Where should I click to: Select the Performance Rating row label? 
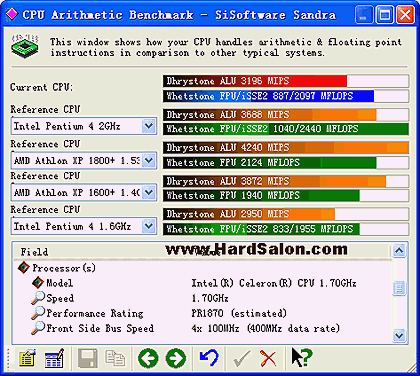click(95, 313)
